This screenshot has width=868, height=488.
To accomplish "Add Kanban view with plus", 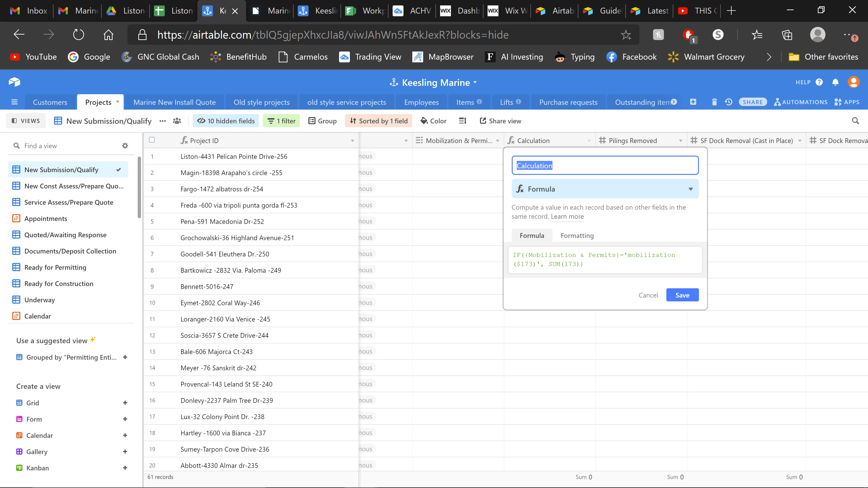I will (125, 468).
